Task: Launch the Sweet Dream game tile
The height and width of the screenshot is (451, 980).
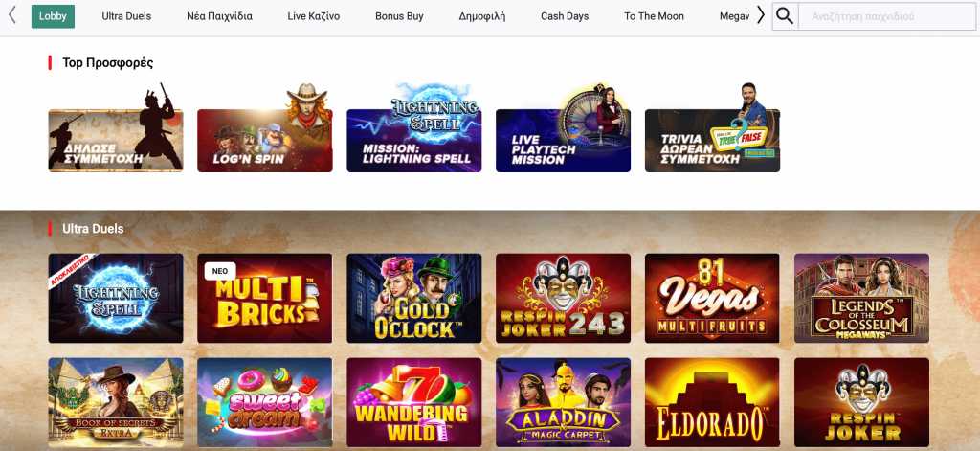Action: (265, 403)
